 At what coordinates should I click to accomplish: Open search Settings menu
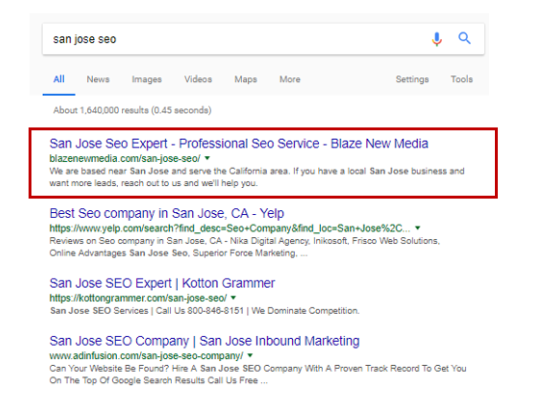point(412,79)
